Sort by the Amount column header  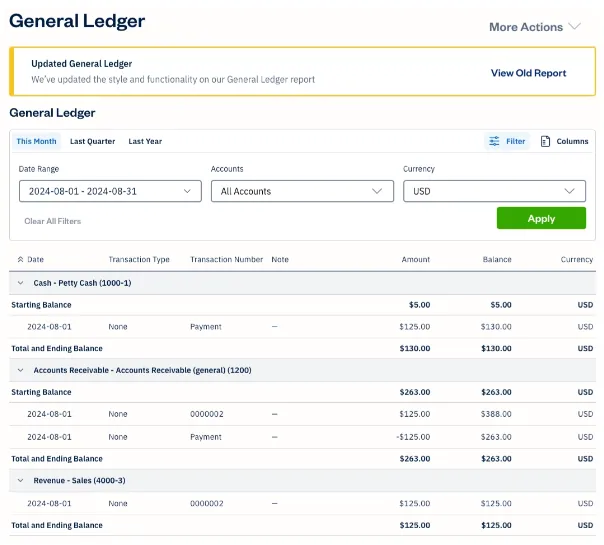(x=416, y=260)
